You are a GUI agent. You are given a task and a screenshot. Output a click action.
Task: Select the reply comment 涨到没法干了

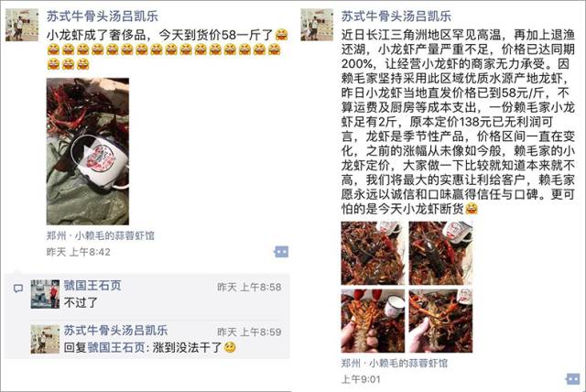tap(149, 347)
